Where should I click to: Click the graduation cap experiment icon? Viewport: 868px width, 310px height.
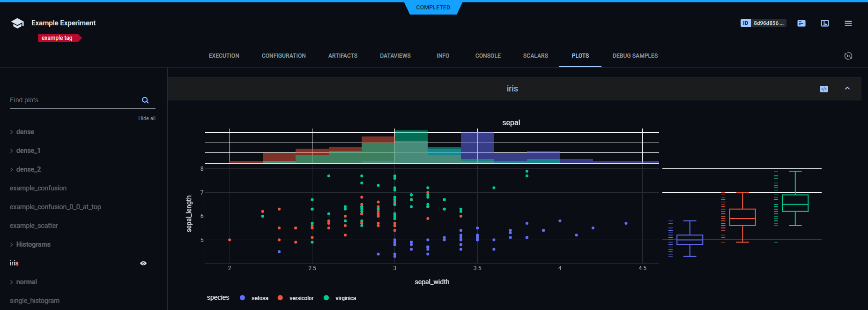(17, 23)
